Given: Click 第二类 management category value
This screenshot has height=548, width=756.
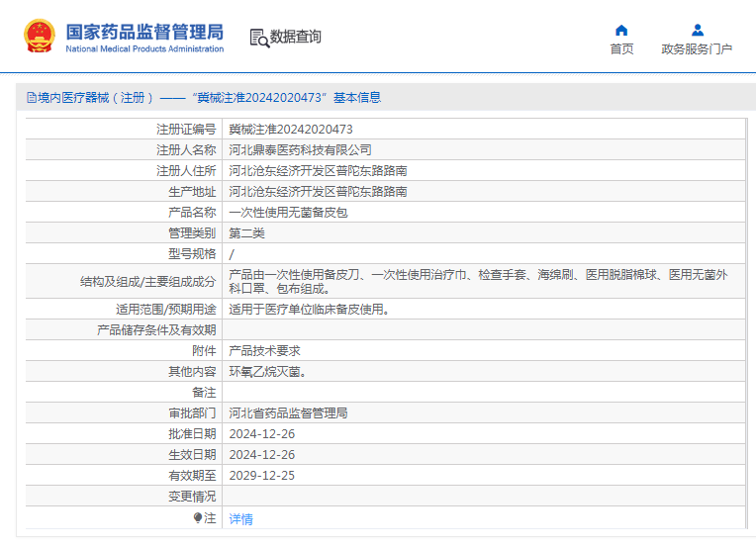Looking at the screenshot, I should pos(246,233).
